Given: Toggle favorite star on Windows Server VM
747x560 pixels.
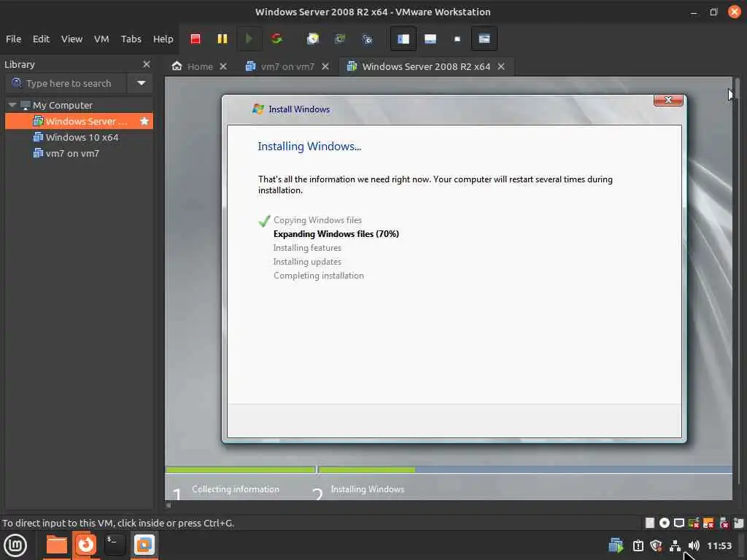Looking at the screenshot, I should pyautogui.click(x=144, y=122).
